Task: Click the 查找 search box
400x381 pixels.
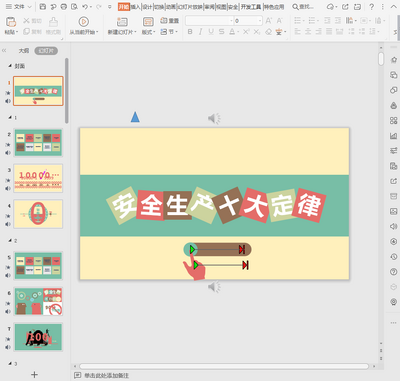Action: 303,7
